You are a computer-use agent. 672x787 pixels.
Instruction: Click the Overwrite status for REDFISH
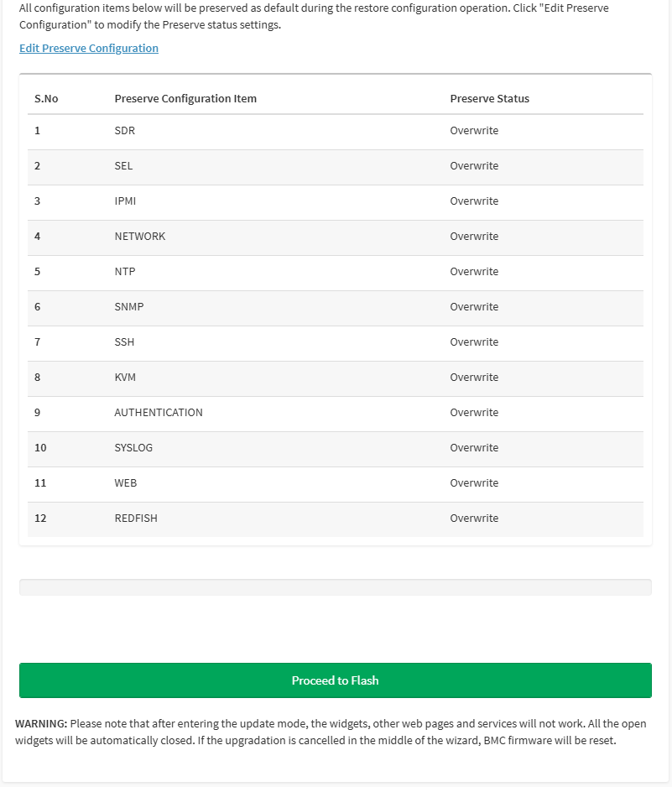click(x=474, y=519)
